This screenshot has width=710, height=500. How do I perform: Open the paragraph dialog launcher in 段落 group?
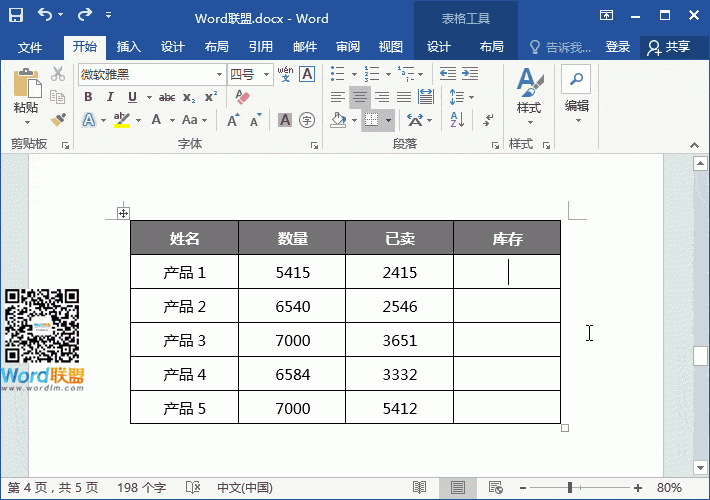tap(495, 145)
